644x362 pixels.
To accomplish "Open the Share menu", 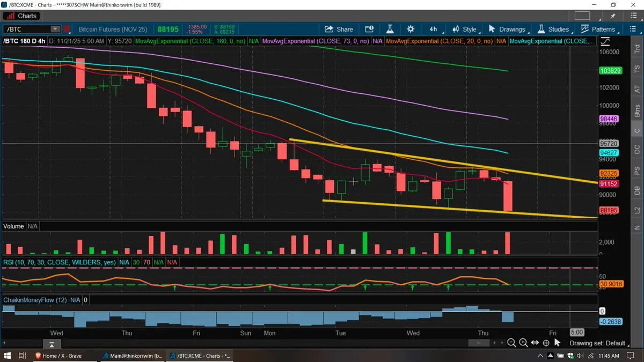I will pyautogui.click(x=339, y=29).
